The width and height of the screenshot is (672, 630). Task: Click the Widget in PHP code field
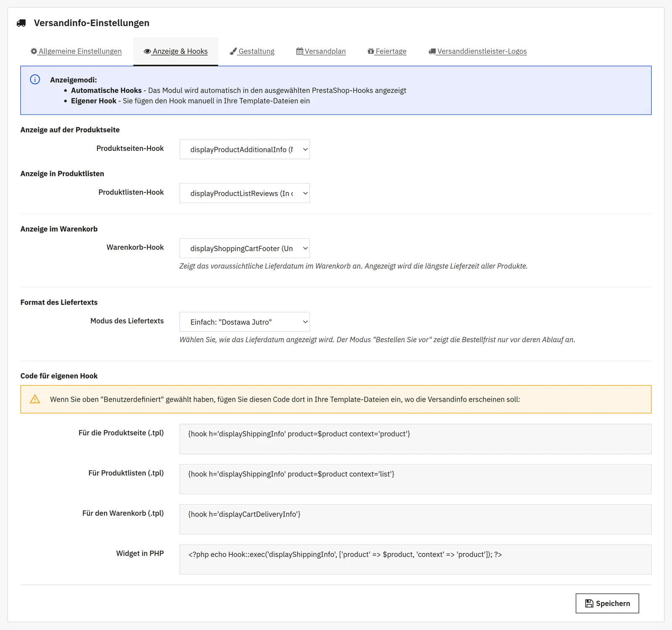pyautogui.click(x=415, y=559)
